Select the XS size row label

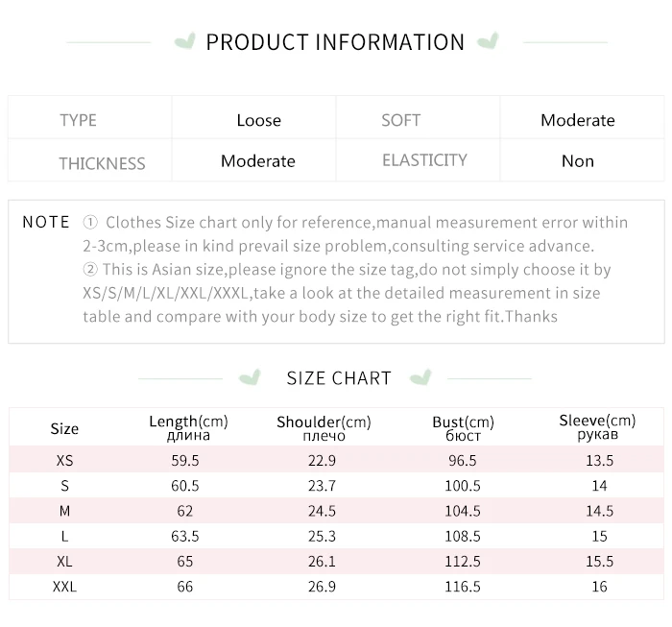(64, 460)
